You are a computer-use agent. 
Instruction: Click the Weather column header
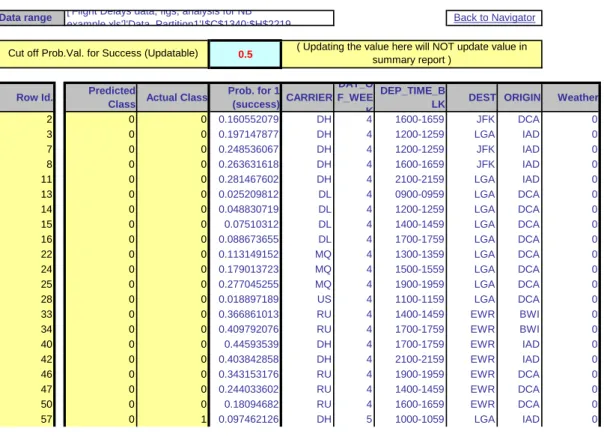[571, 97]
